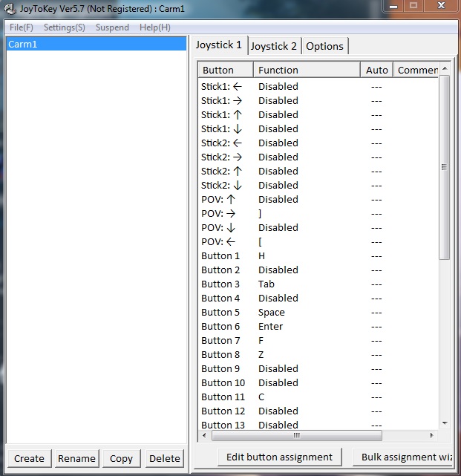Image resolution: width=461 pixels, height=476 pixels.
Task: Click the Suspend menu item
Action: 112,27
